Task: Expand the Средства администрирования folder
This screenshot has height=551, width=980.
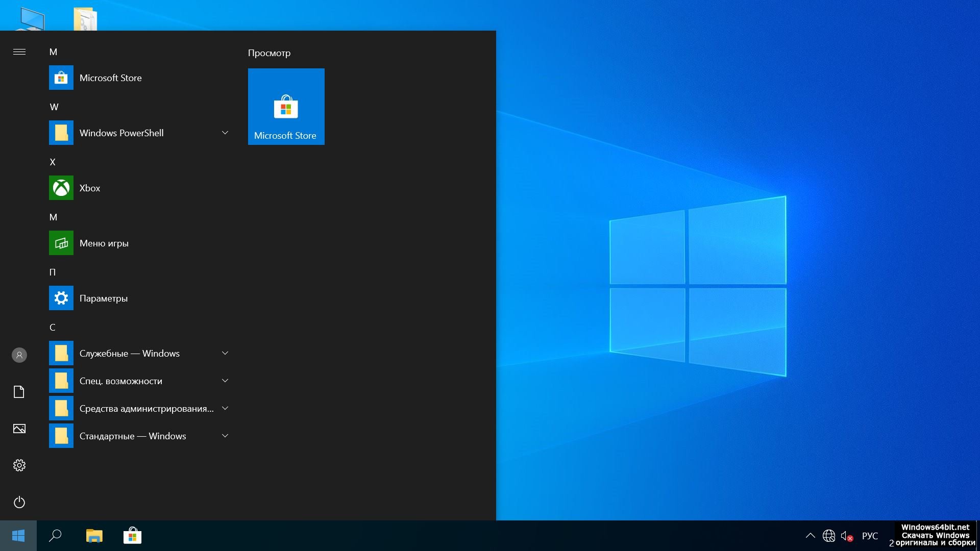Action: pos(225,409)
